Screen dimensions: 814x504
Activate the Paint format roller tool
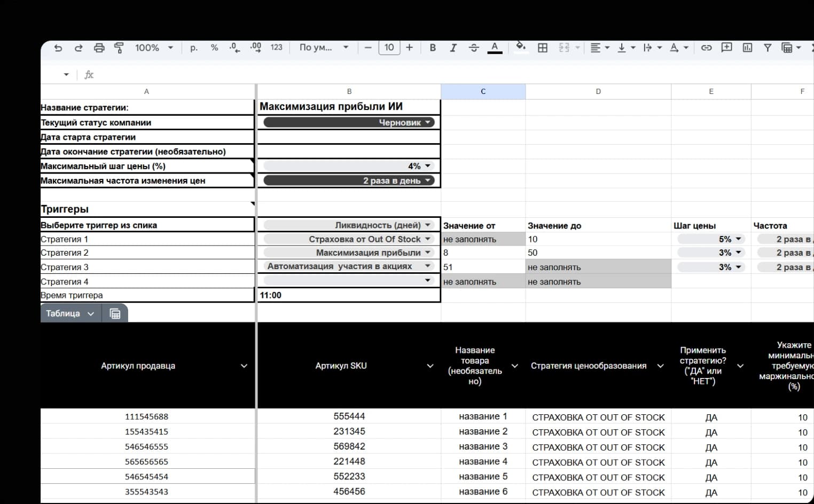point(119,48)
